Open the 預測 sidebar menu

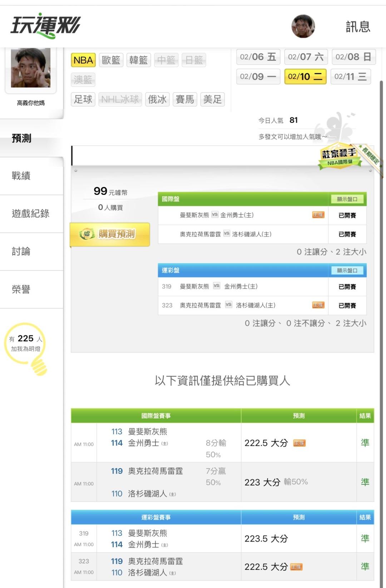tap(31, 138)
